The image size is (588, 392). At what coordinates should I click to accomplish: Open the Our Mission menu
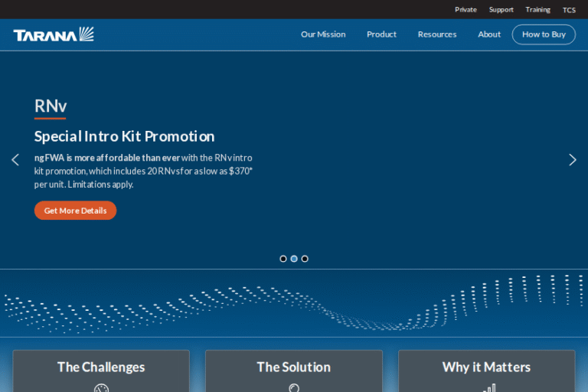[x=323, y=34]
